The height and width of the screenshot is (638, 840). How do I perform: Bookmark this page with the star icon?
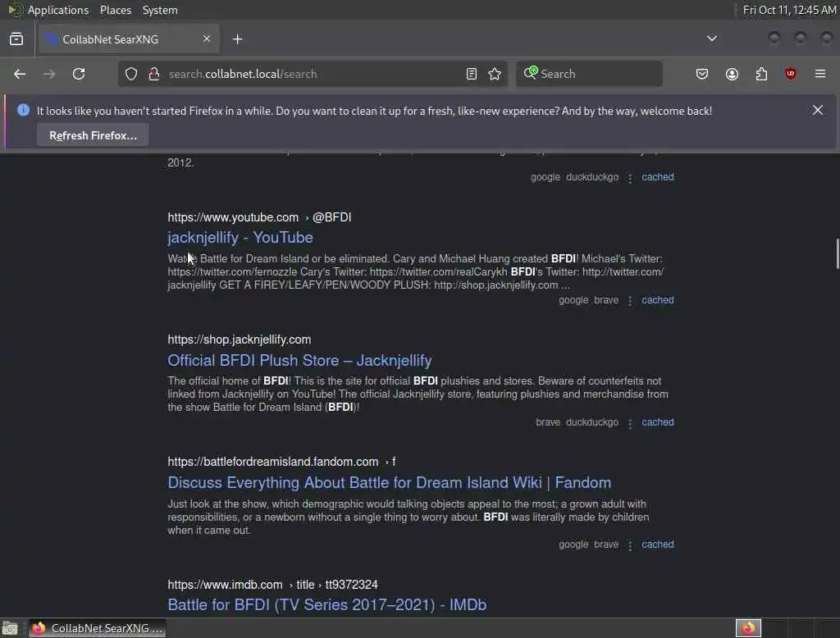[495, 74]
